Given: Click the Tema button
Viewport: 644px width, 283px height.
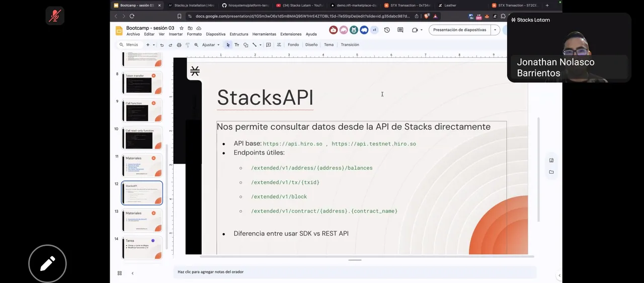Looking at the screenshot, I should pyautogui.click(x=329, y=45).
